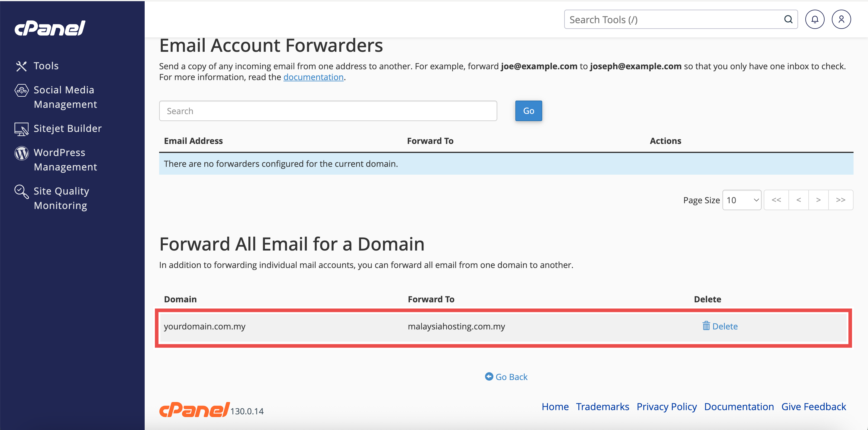Go to previous page with < button
The width and height of the screenshot is (868, 430).
pos(798,200)
